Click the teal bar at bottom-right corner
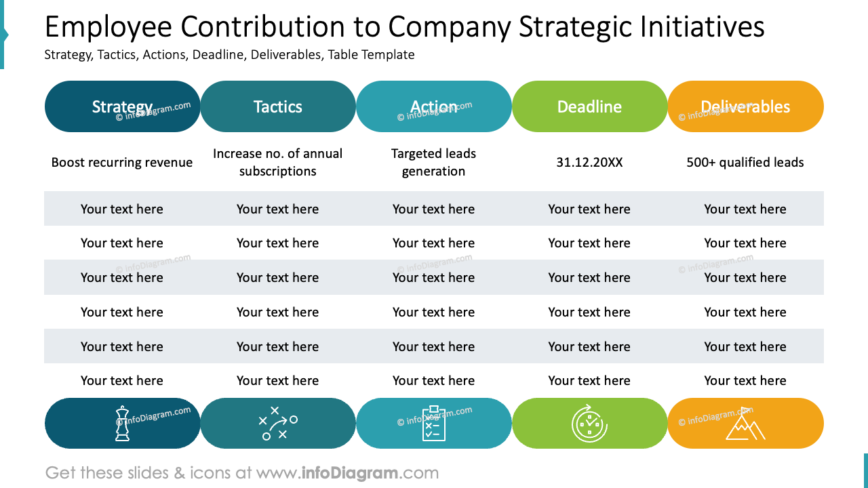868x488 pixels. point(865,470)
